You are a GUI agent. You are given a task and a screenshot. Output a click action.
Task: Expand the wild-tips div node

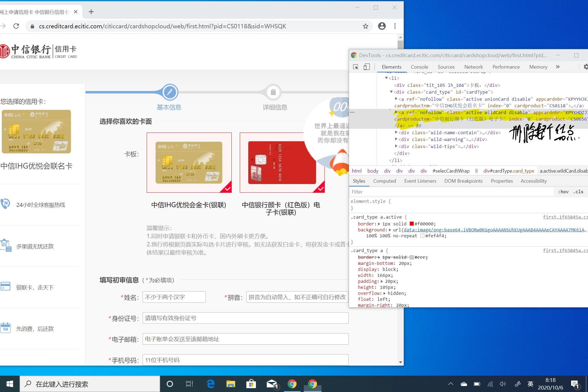pyautogui.click(x=396, y=146)
